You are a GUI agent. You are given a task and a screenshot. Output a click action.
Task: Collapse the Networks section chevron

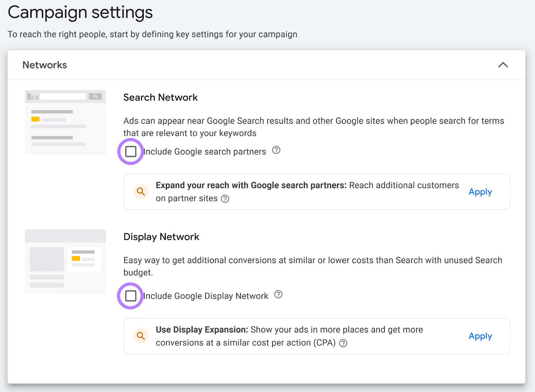pos(503,65)
